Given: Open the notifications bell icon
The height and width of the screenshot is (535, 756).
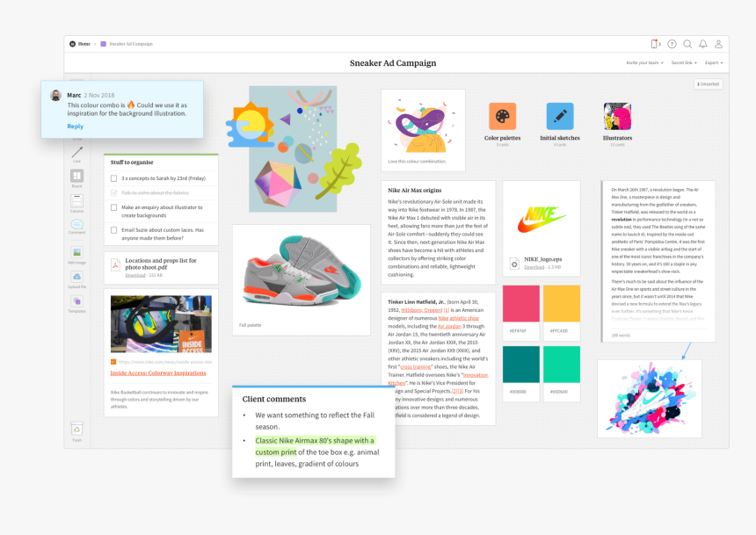Looking at the screenshot, I should [703, 44].
